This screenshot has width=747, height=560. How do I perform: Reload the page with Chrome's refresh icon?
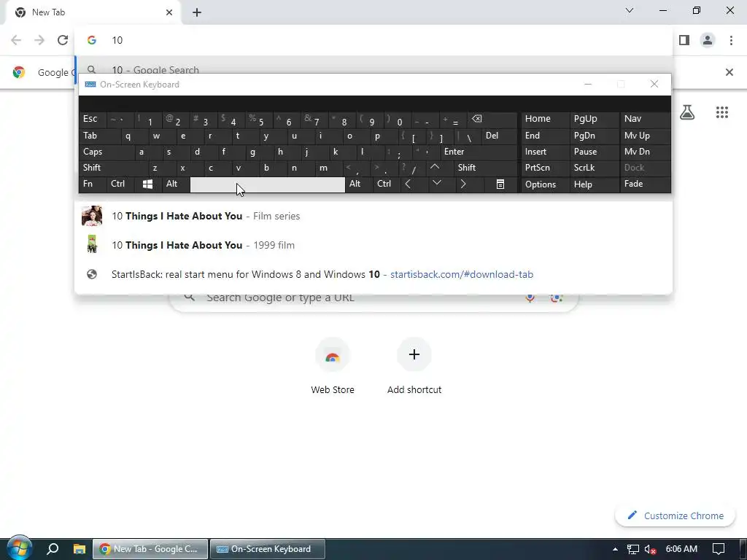pos(63,40)
